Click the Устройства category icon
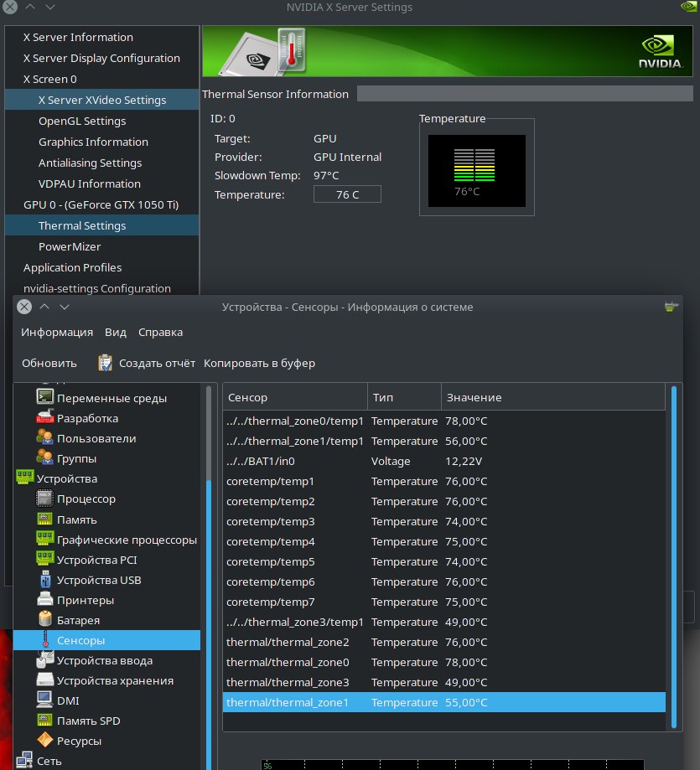 click(x=24, y=477)
